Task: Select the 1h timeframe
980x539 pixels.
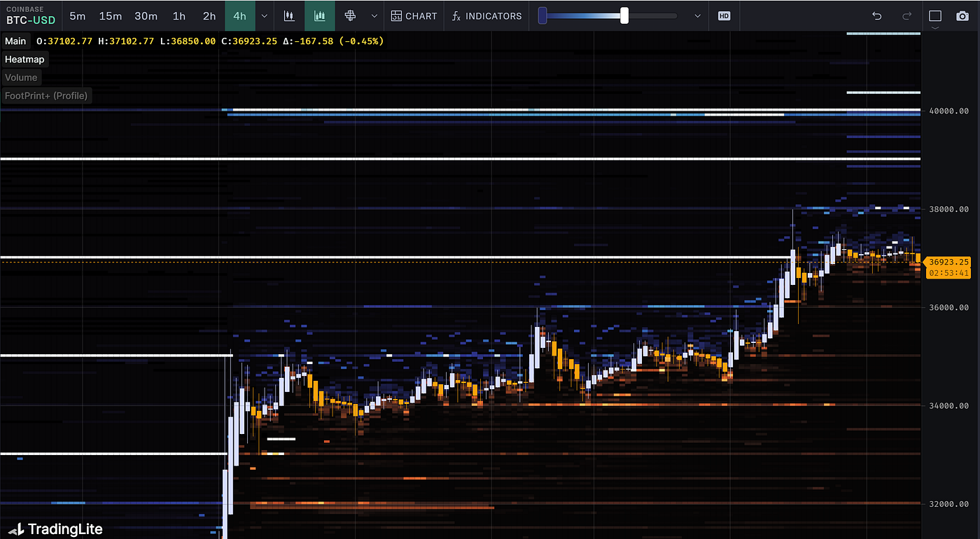Action: pos(179,15)
